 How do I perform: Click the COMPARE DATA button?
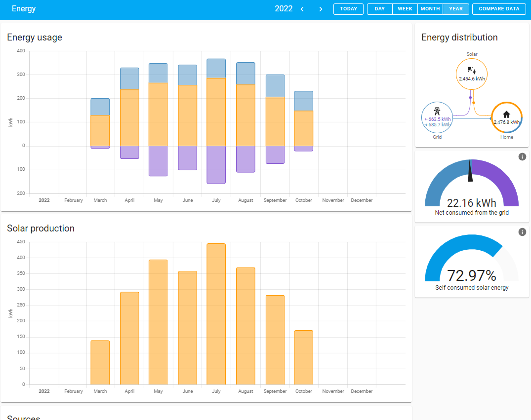[499, 9]
